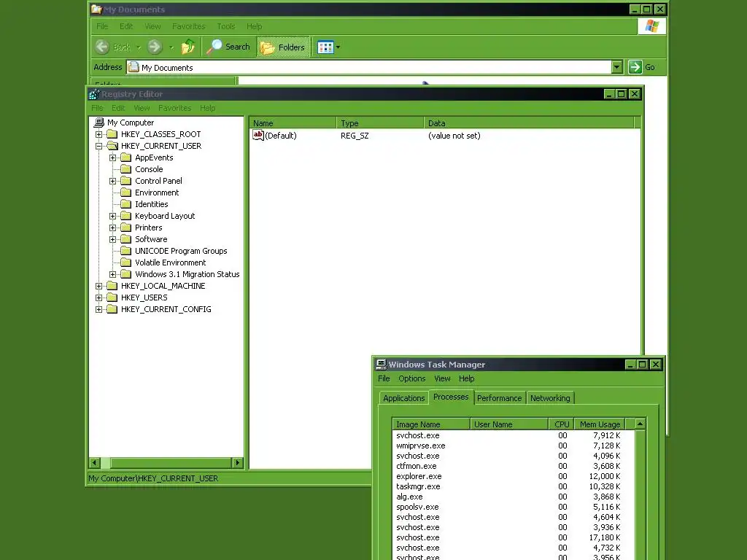The width and height of the screenshot is (747, 560).
Task: Expand AppEvents key
Action: [112, 157]
